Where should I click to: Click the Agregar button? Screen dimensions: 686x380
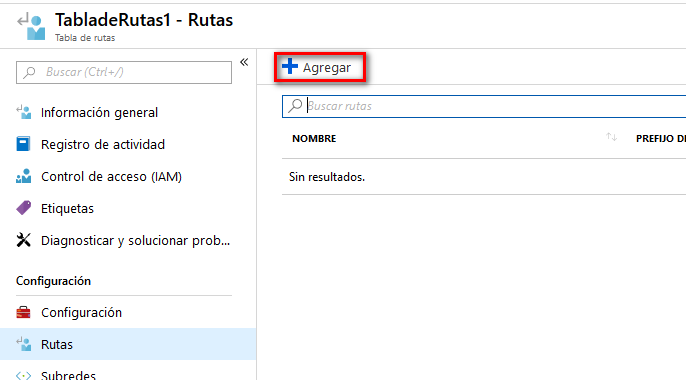coord(320,67)
